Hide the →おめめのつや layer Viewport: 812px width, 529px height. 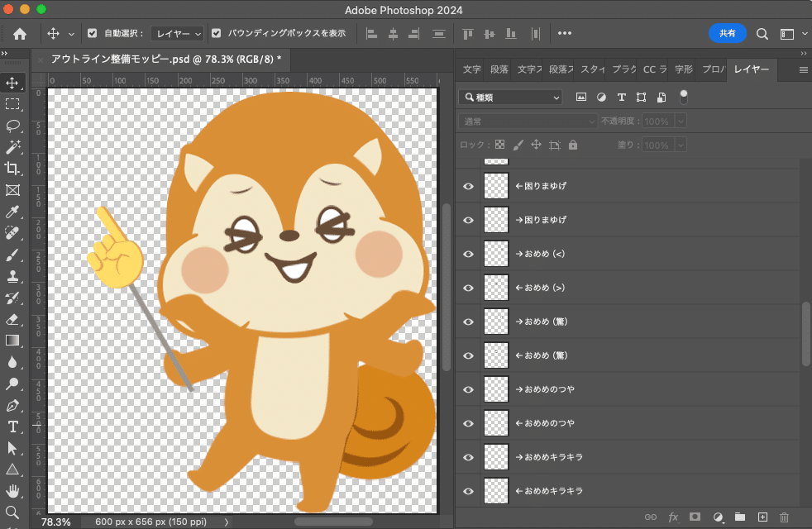pyautogui.click(x=468, y=390)
